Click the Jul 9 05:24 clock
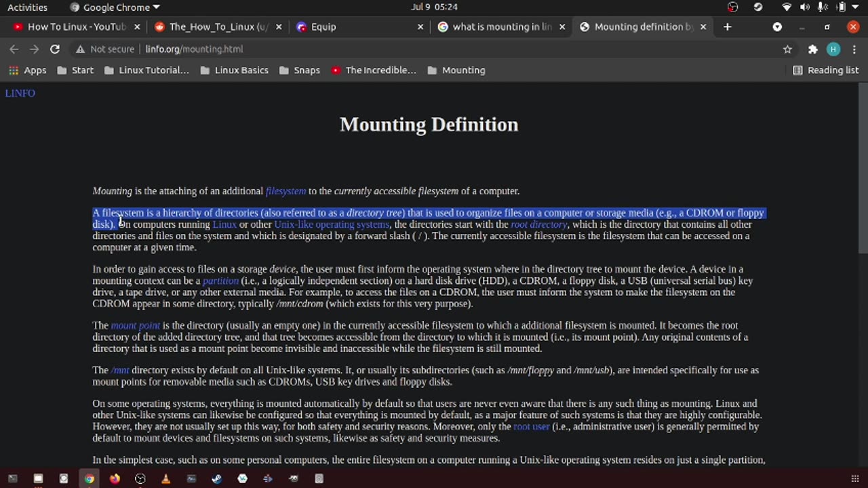 coord(434,7)
